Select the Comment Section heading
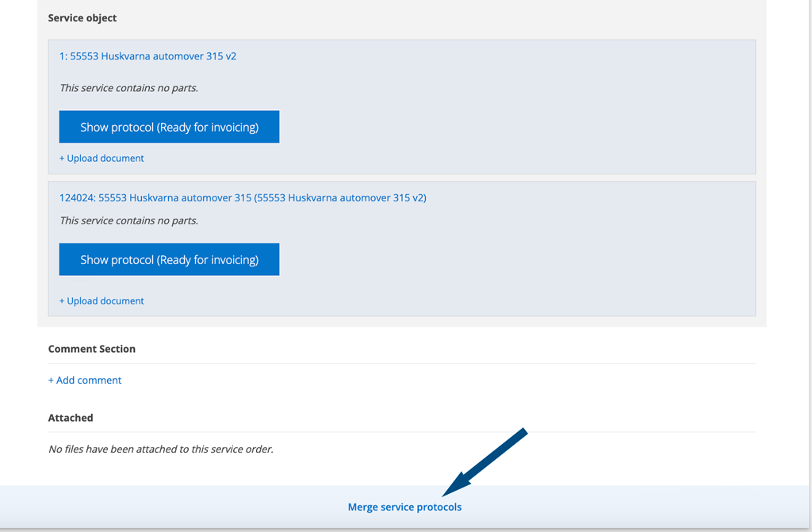Screen dimensions: 812x532 [92, 349]
